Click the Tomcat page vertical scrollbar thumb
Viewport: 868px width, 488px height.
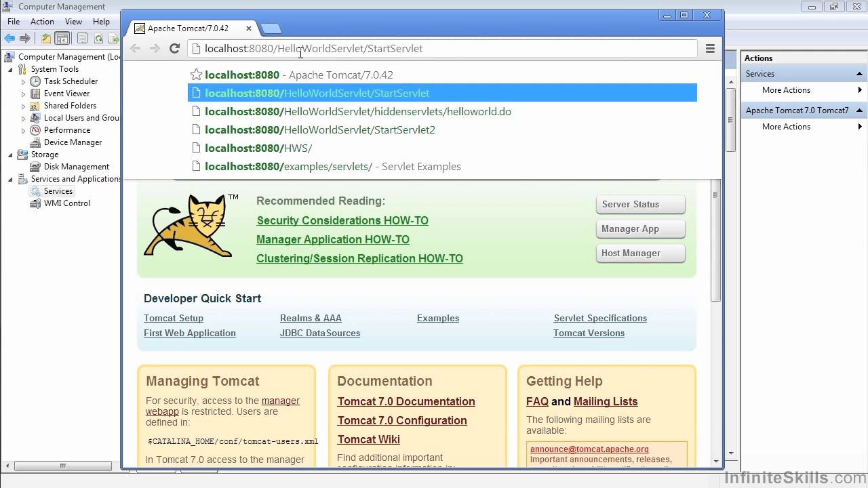coord(715,241)
